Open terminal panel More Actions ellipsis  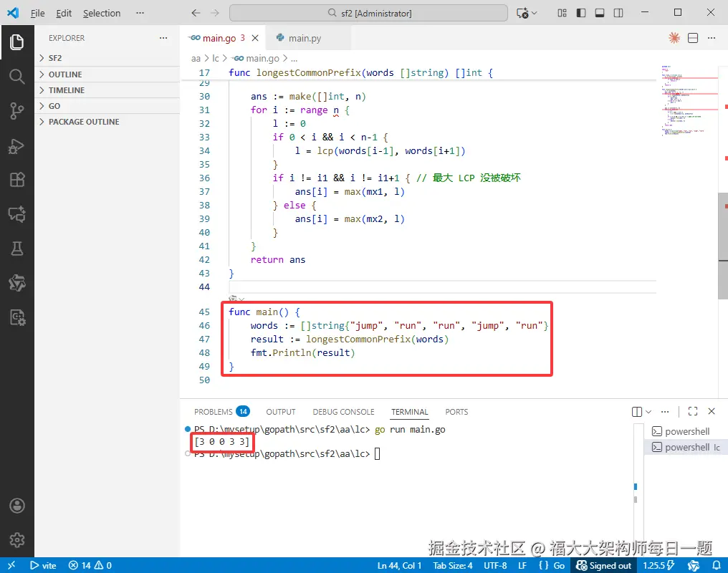[665, 412]
